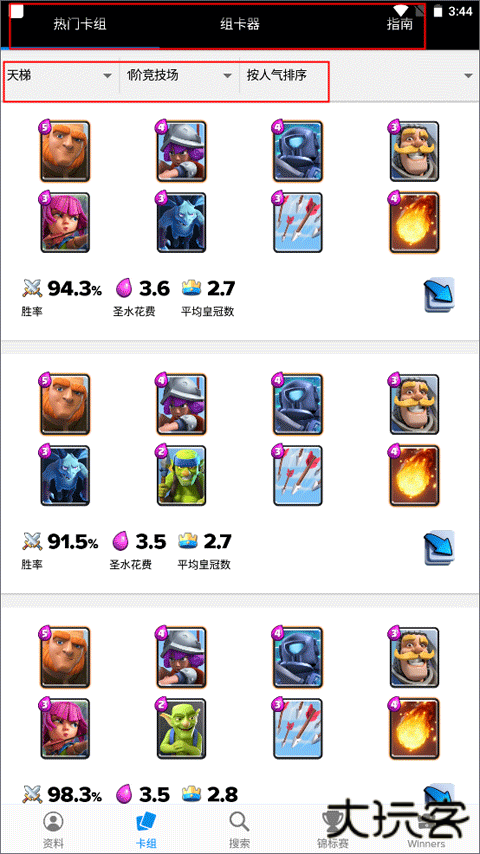Image resolution: width=480 pixels, height=854 pixels.
Task: Select the Fireball card in first deck
Action: (414, 222)
